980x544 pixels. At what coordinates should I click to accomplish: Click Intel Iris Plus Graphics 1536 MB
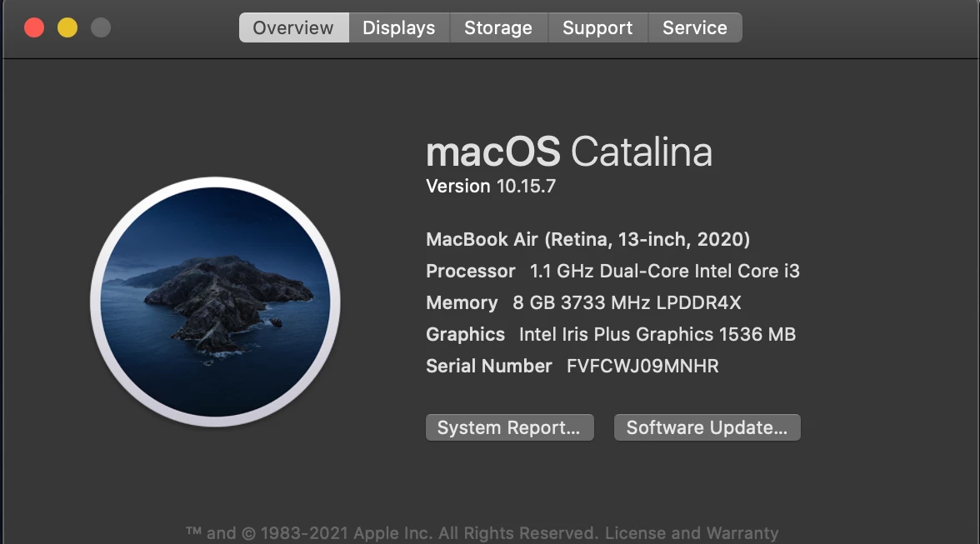point(657,334)
